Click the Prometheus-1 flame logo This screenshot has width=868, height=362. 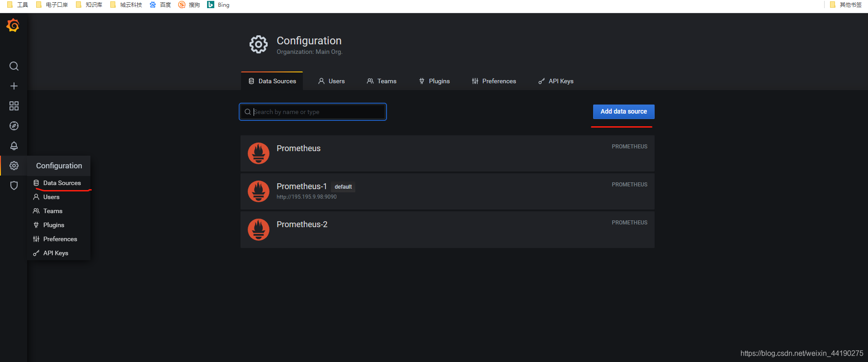point(259,191)
